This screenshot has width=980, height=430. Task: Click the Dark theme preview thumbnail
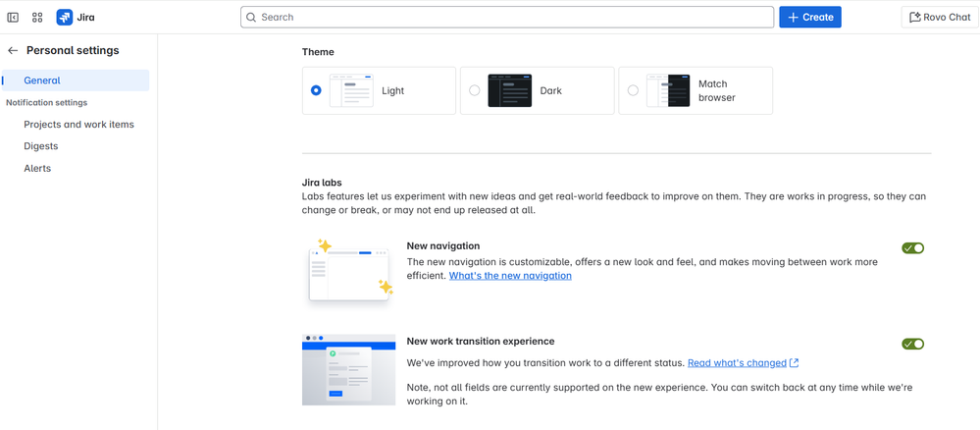509,90
